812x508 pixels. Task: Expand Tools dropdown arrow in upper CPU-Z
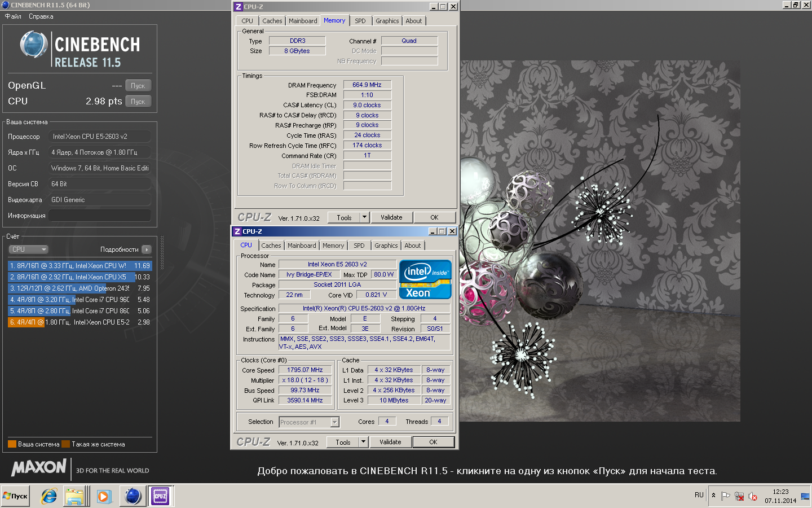coord(364,218)
